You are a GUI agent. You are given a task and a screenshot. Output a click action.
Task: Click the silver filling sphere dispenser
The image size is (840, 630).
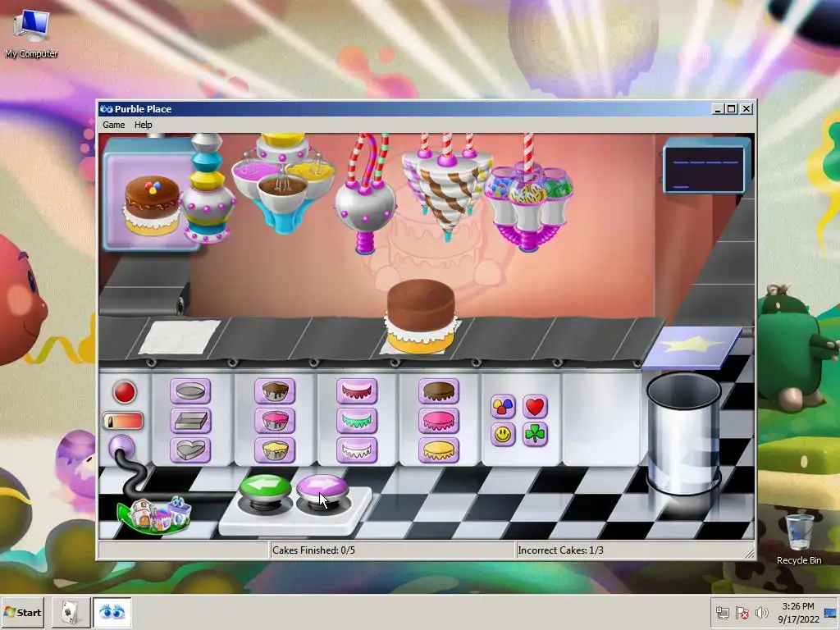click(x=365, y=206)
